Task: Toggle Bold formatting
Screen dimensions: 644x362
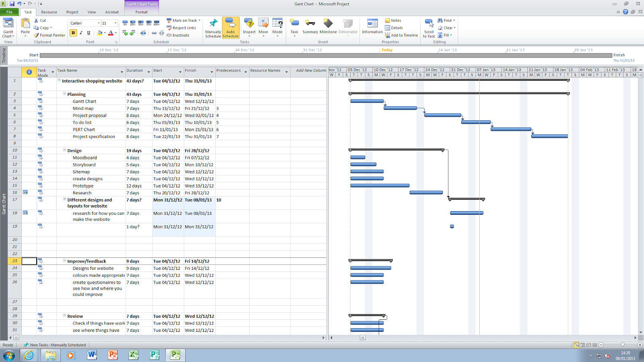Action: [x=73, y=33]
